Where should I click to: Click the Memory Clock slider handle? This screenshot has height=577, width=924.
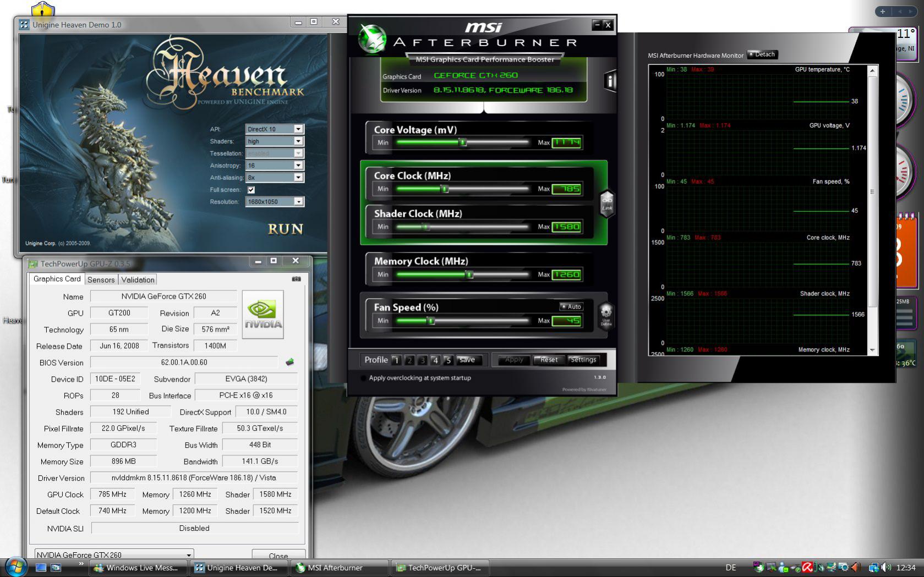[469, 274]
